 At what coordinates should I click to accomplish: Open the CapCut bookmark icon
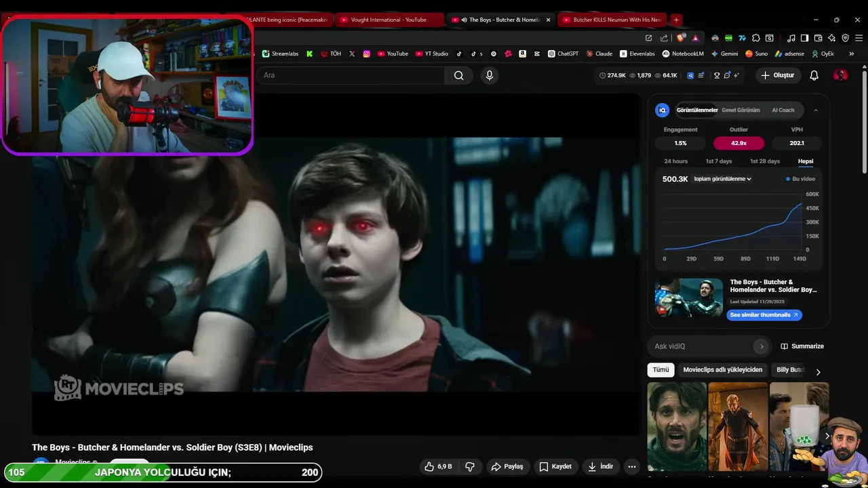click(x=537, y=54)
